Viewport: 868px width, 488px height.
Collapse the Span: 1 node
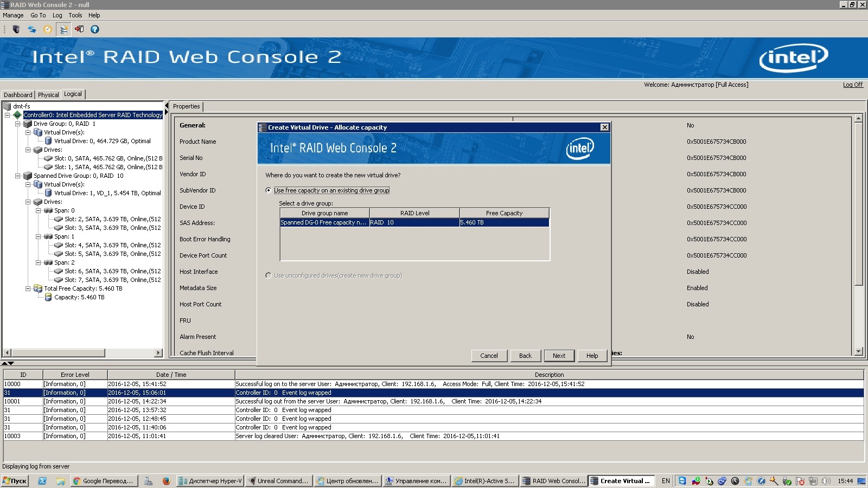tap(38, 236)
